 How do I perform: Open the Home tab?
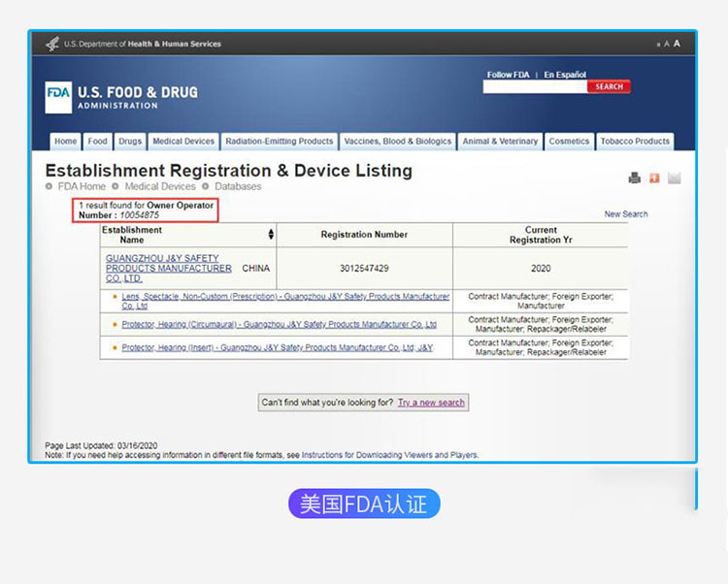click(x=65, y=142)
